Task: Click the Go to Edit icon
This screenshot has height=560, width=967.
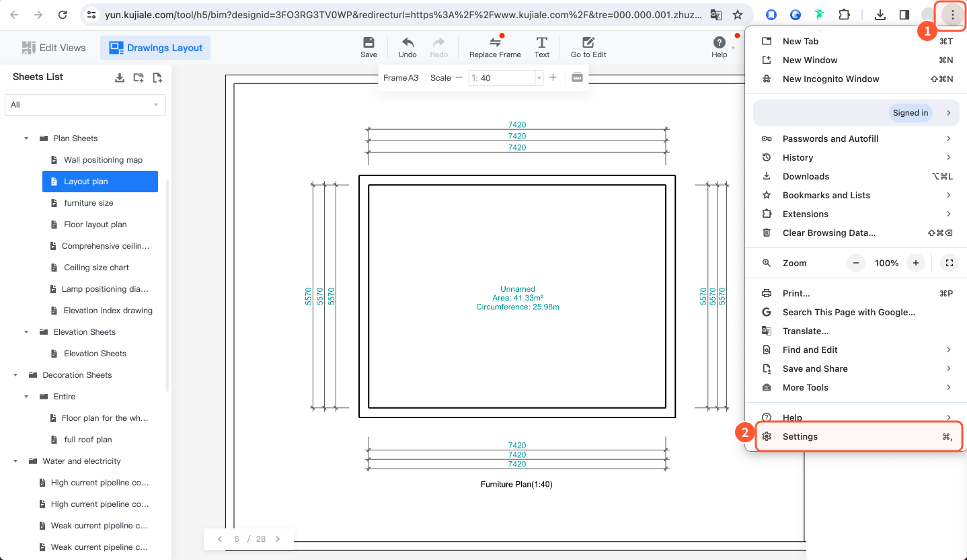Action: pyautogui.click(x=588, y=43)
